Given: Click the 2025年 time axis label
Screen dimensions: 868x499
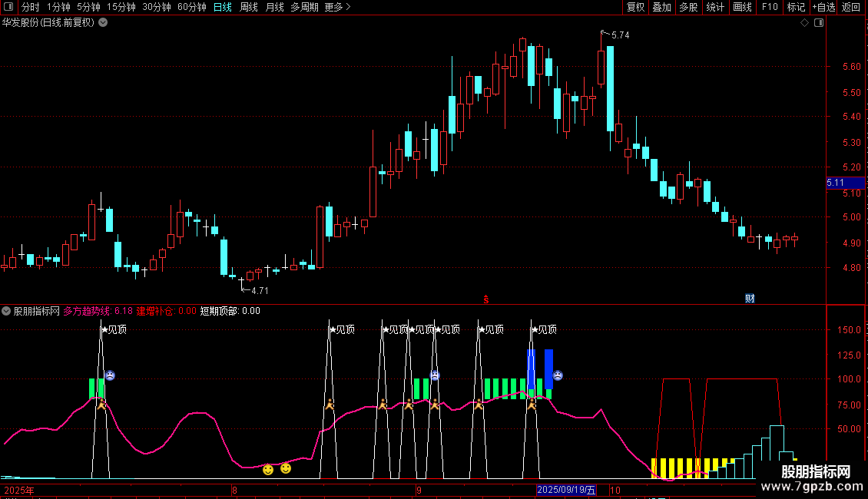Looking at the screenshot, I should click(19, 490).
